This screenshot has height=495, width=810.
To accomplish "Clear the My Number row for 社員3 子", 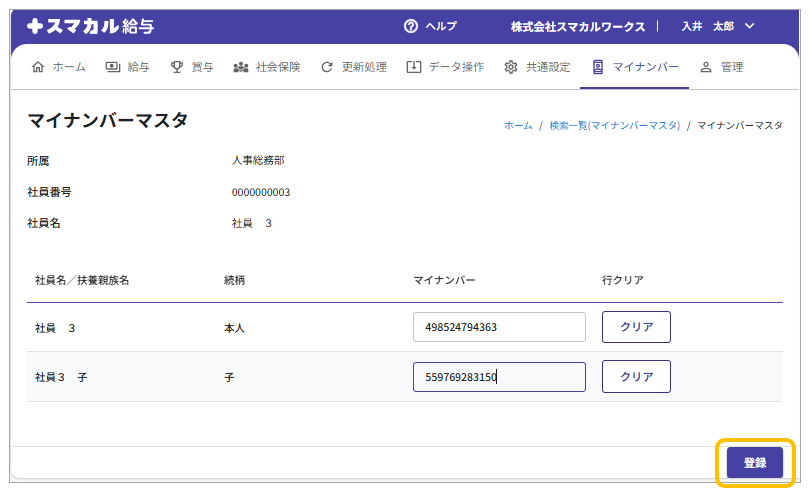I will coord(636,377).
